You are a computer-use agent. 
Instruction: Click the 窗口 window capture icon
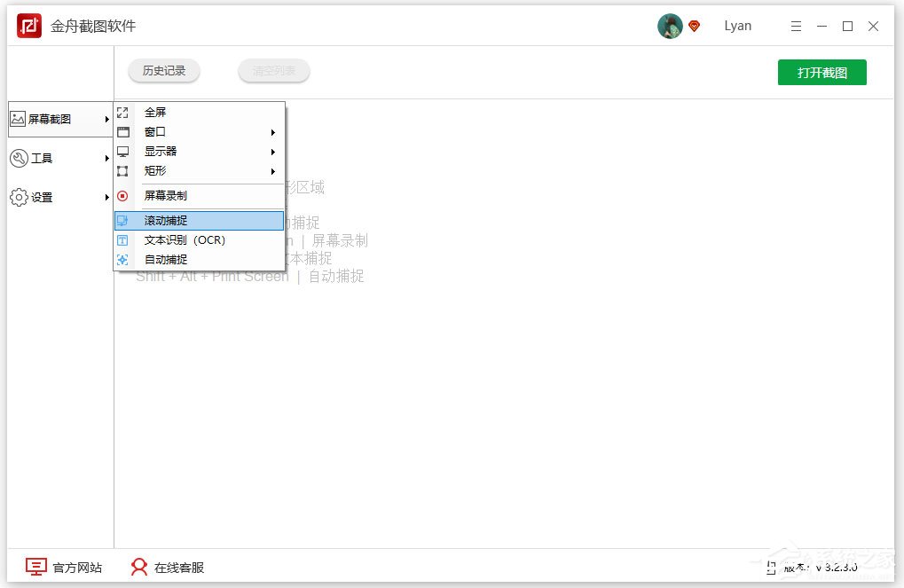(122, 131)
